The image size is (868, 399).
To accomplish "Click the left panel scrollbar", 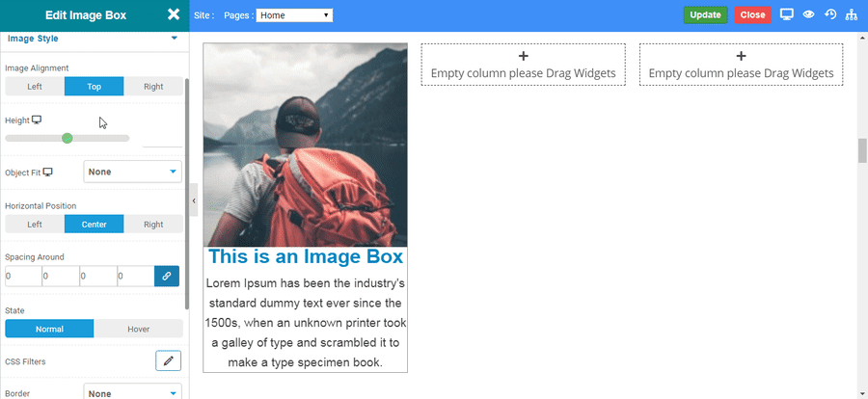I will coord(187,194).
